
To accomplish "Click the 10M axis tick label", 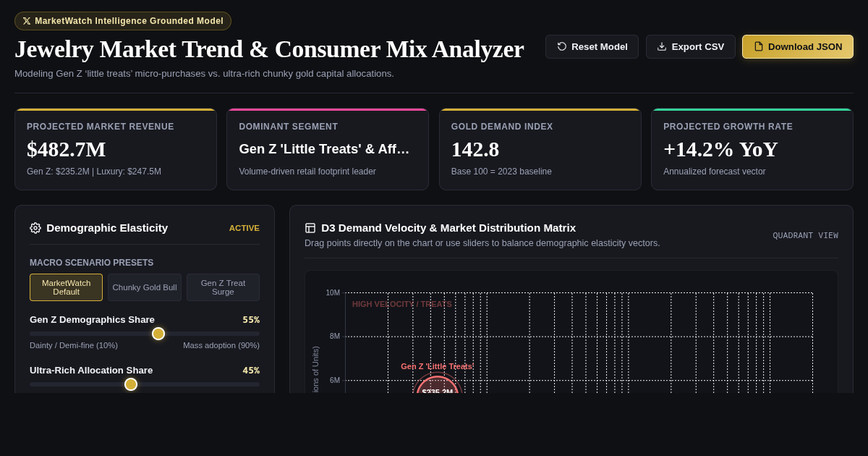I will click(333, 292).
